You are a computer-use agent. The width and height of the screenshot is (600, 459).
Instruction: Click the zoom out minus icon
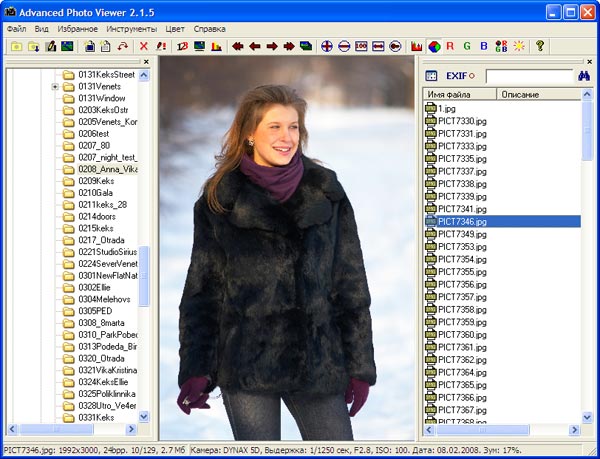pyautogui.click(x=344, y=46)
